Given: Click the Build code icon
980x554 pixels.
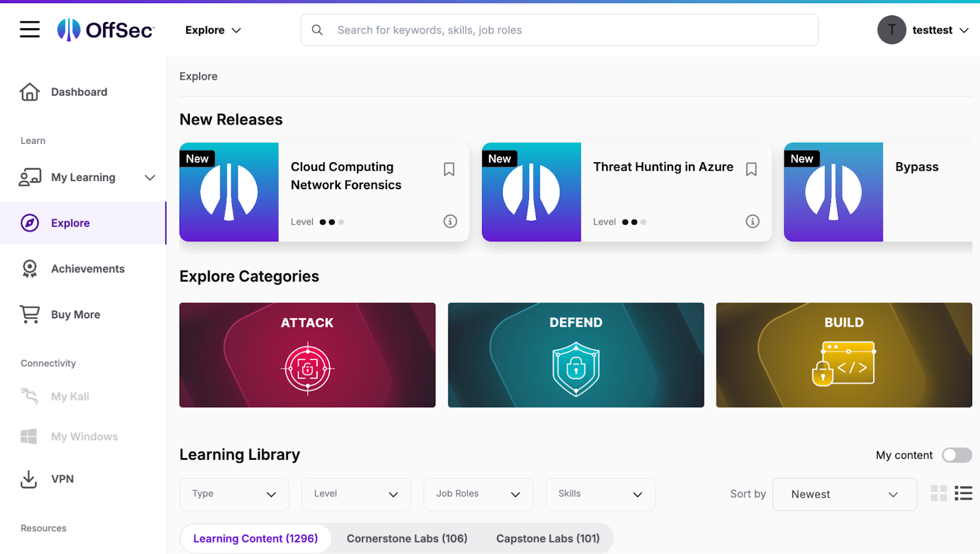Looking at the screenshot, I should click(844, 364).
